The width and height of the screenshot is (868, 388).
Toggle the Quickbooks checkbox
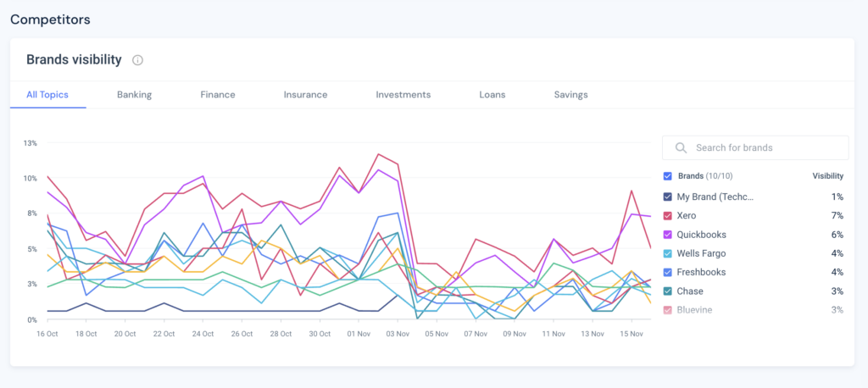pos(668,235)
